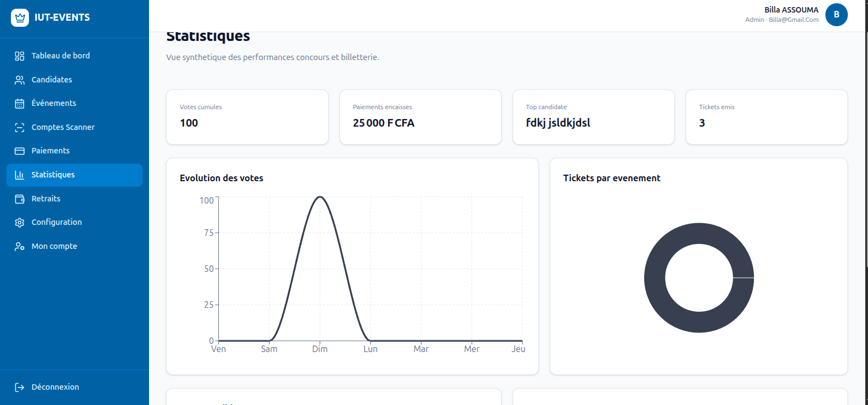The image size is (868, 405).
Task: Click the vote curve peak at Dim
Action: (320, 197)
